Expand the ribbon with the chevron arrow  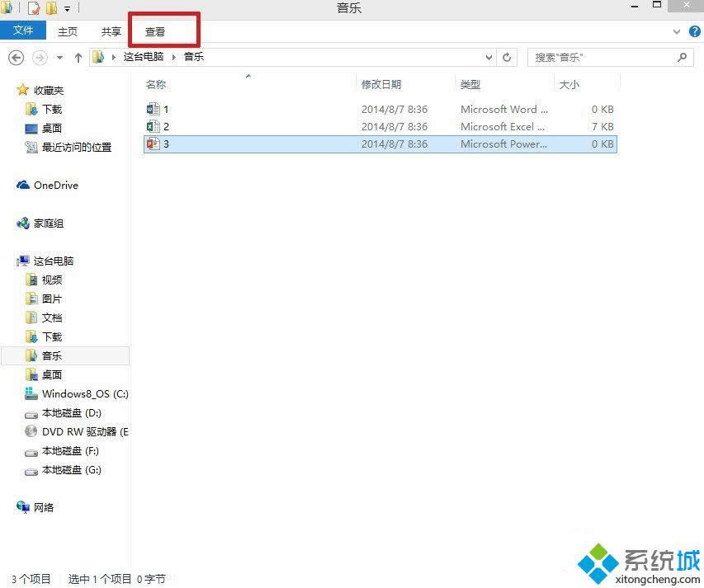675,31
